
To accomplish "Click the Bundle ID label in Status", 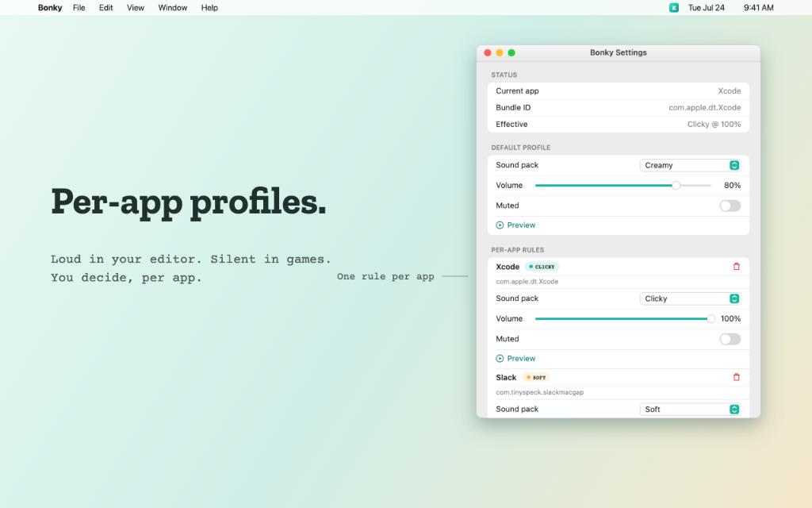I will pos(513,107).
